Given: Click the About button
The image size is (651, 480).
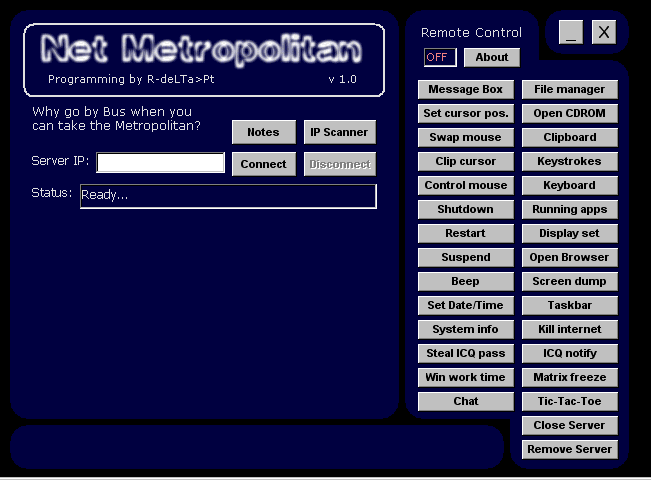Looking at the screenshot, I should 491,57.
